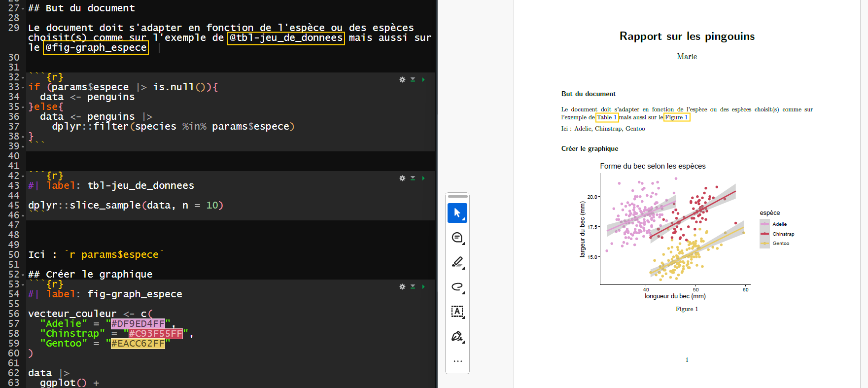Collapse the code chunk at line 32
The height and width of the screenshot is (388, 868).
tap(23, 77)
